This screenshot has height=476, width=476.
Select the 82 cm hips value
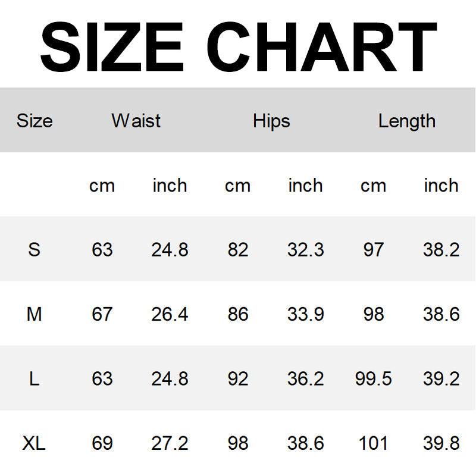point(237,249)
